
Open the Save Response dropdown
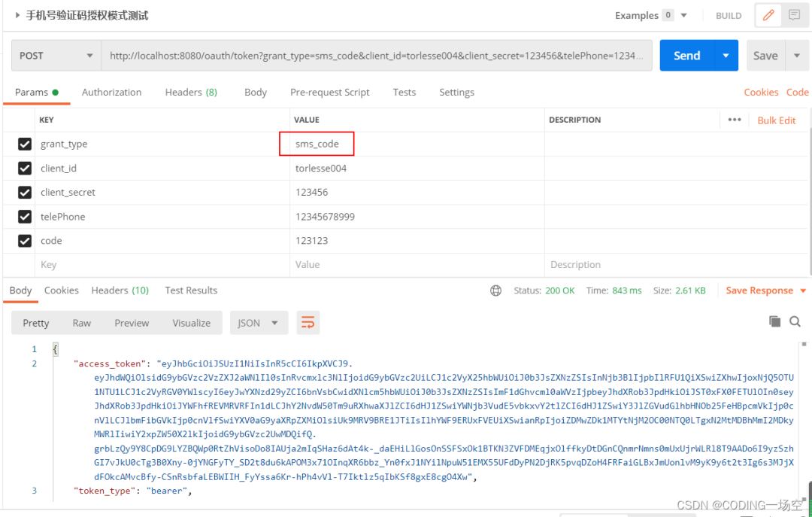tap(766, 290)
